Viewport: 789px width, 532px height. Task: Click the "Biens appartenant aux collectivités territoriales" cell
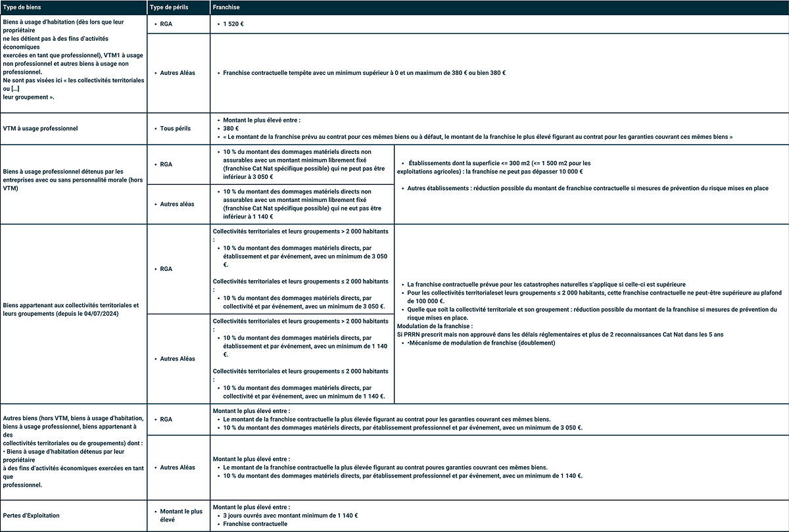pyautogui.click(x=71, y=309)
